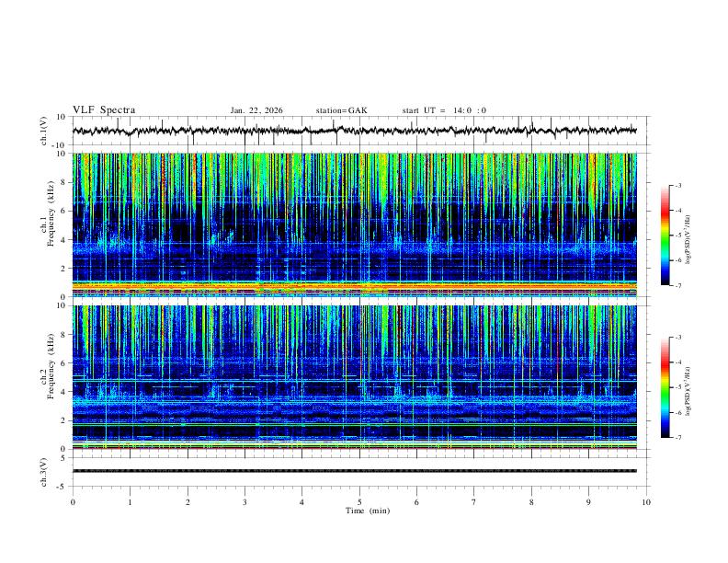
Task: Click the time axis tick label "1"
Action: (130, 502)
